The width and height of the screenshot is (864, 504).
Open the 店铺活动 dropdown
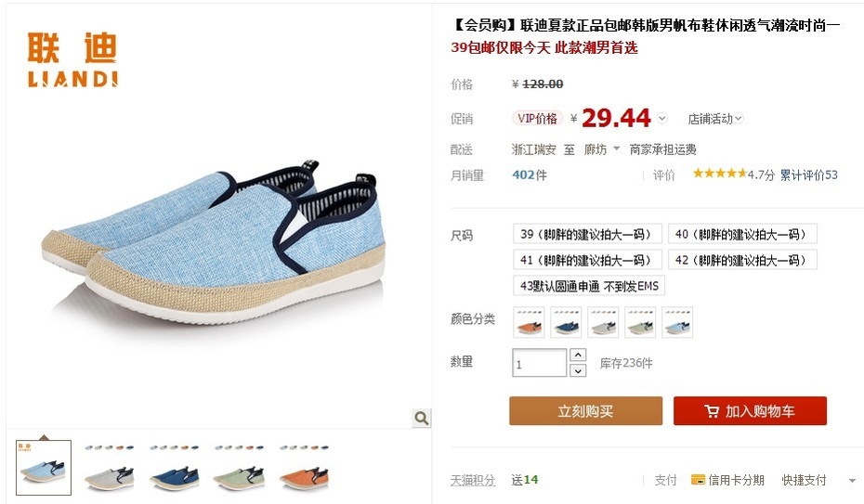point(715,119)
